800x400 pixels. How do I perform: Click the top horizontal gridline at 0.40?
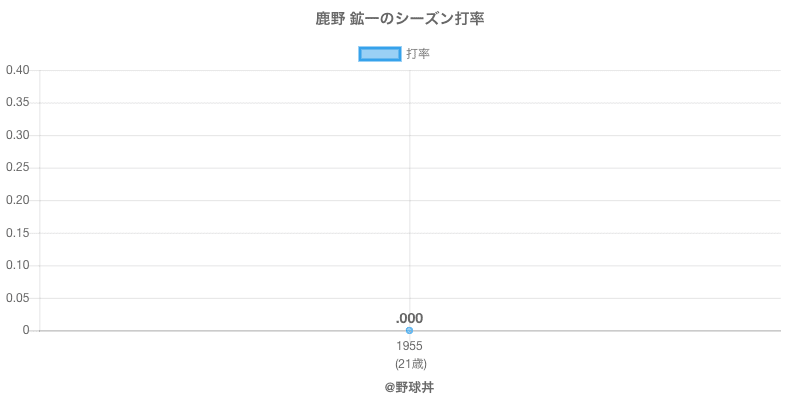(x=600, y=70)
